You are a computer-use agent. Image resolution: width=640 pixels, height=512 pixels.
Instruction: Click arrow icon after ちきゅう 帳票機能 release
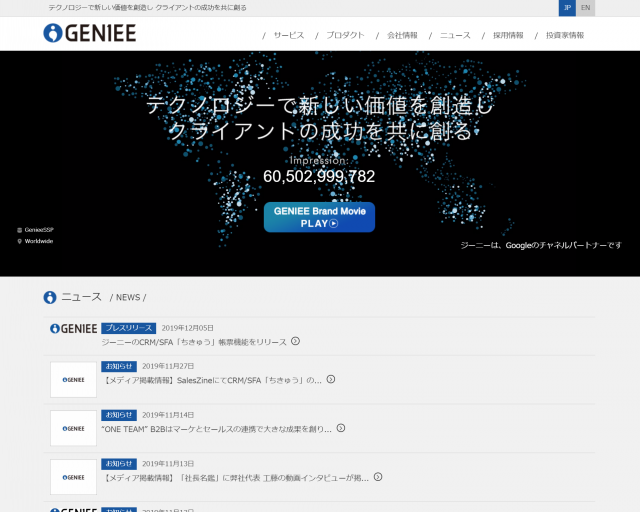tap(295, 341)
